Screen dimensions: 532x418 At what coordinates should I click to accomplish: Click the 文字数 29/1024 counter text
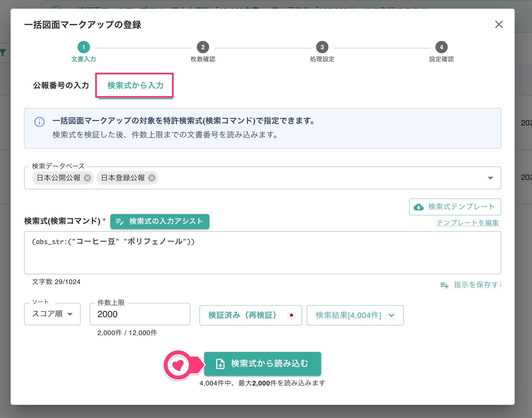pos(56,282)
